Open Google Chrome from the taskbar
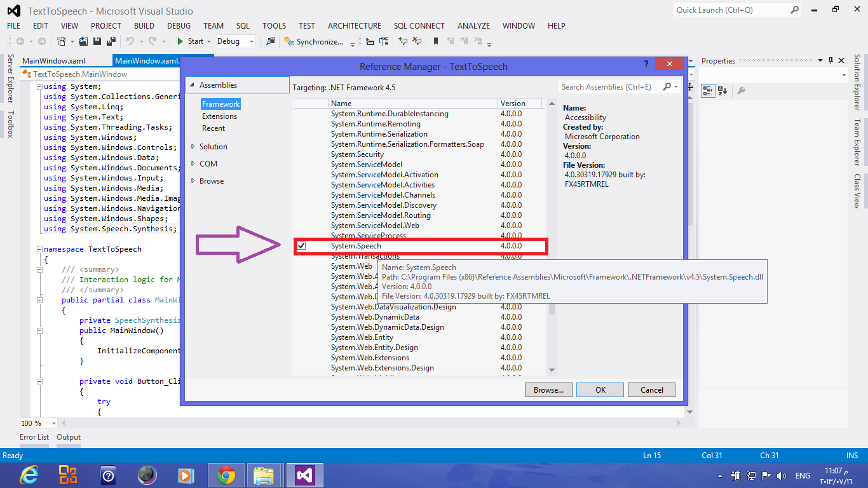 pyautogui.click(x=225, y=475)
